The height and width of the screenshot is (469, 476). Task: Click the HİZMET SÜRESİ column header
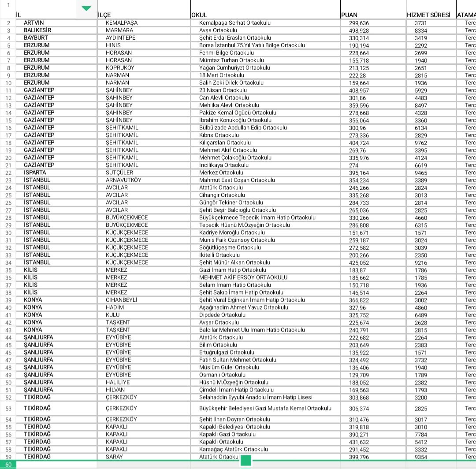[431, 9]
